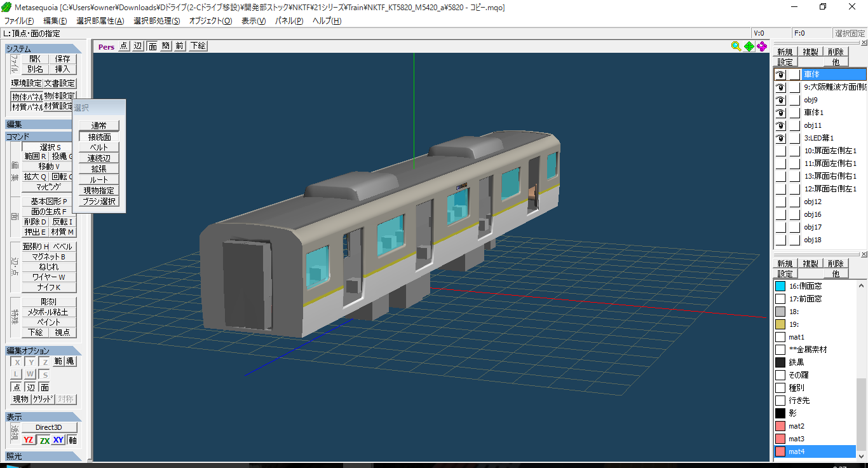
Task: Toggle 辺 edge display in viewport header
Action: tap(137, 46)
